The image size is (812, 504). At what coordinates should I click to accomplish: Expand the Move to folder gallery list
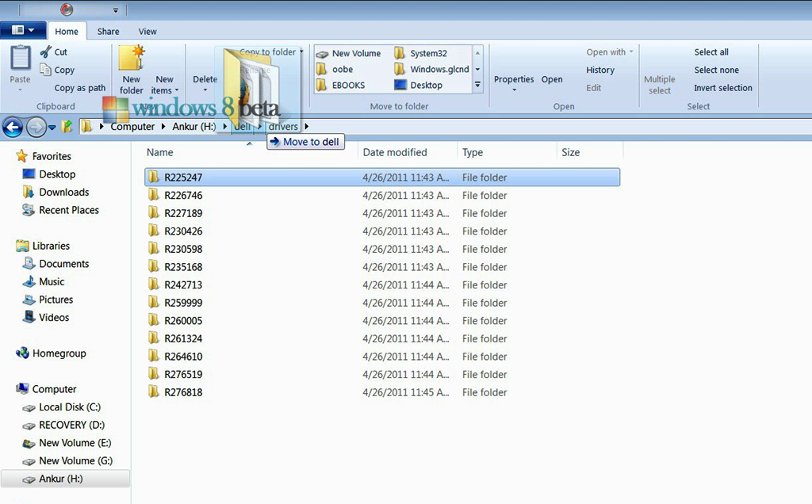tap(477, 85)
